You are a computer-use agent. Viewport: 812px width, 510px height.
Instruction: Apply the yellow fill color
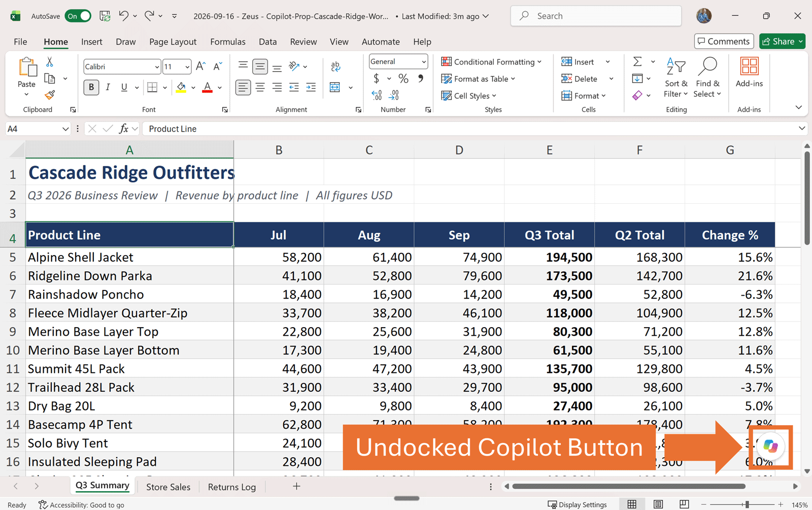[x=181, y=87]
